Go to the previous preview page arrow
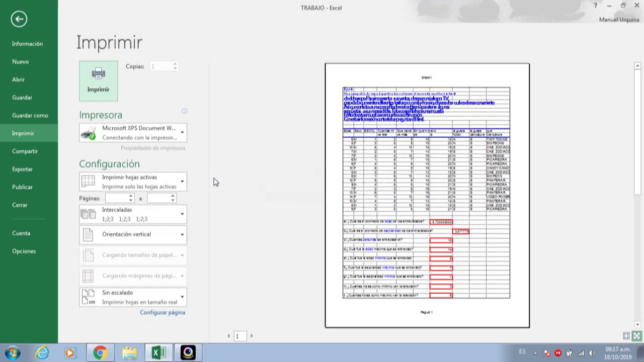 coord(228,336)
